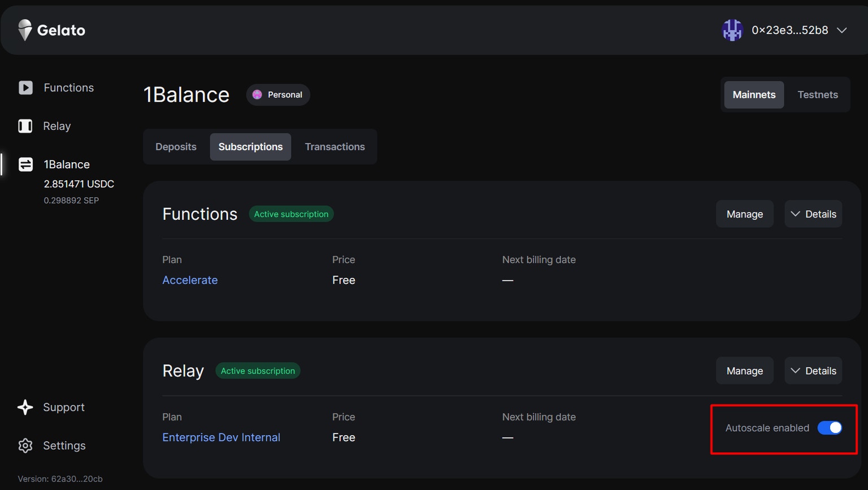Click the Version 62a30...20cb text
The image size is (868, 490).
tap(60, 479)
